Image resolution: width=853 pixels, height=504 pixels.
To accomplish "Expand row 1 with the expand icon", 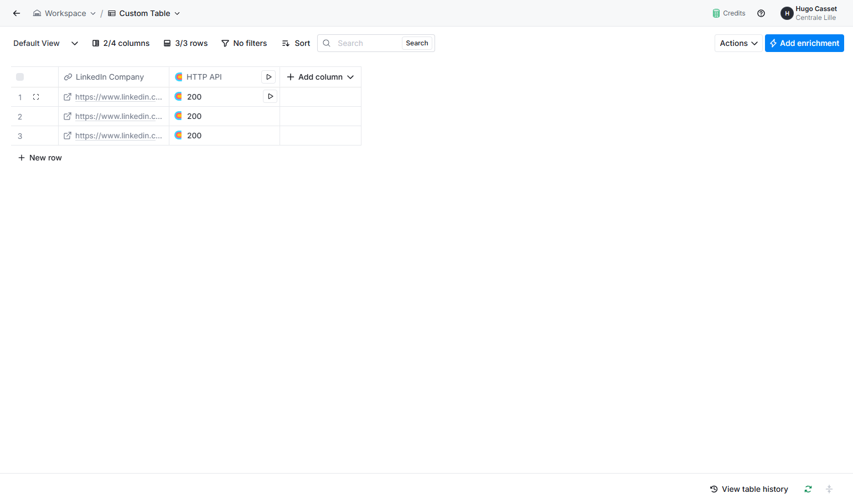I will (x=36, y=97).
